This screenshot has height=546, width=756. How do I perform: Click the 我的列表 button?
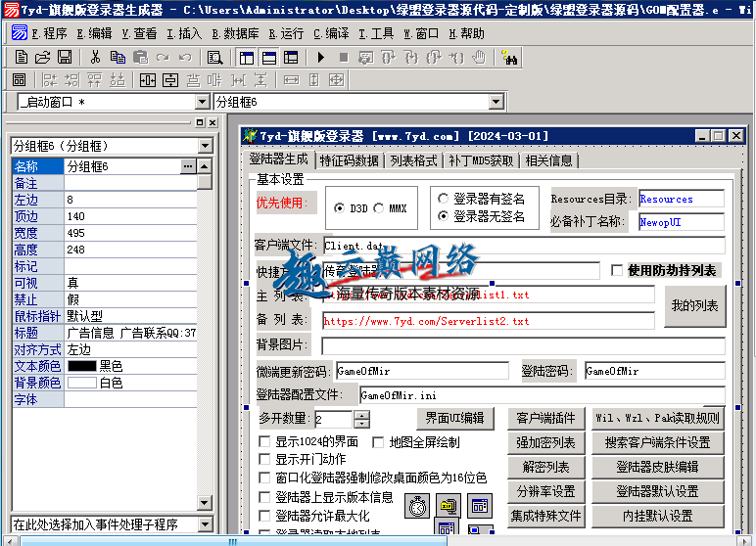694,306
